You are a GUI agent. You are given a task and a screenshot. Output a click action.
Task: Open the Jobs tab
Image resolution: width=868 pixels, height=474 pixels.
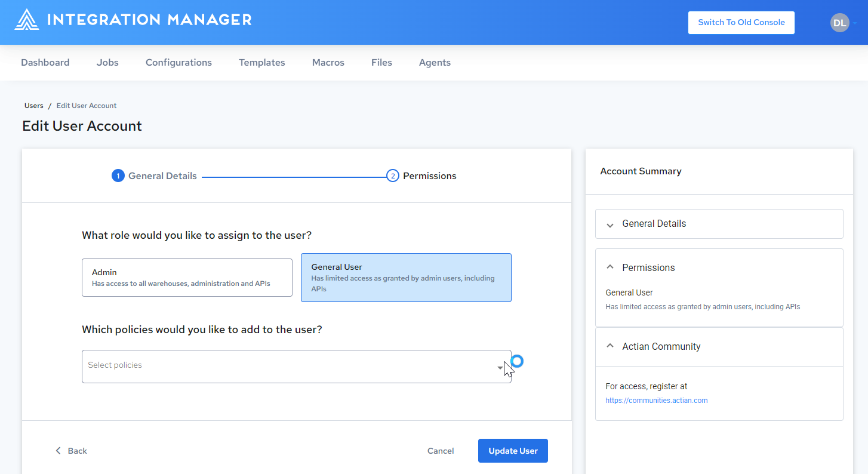click(107, 62)
